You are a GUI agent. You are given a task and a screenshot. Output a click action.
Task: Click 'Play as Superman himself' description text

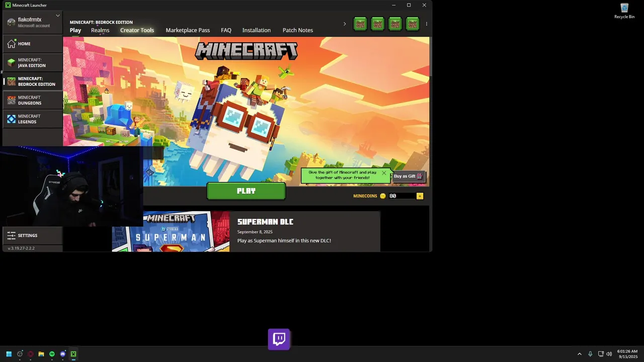click(x=284, y=241)
